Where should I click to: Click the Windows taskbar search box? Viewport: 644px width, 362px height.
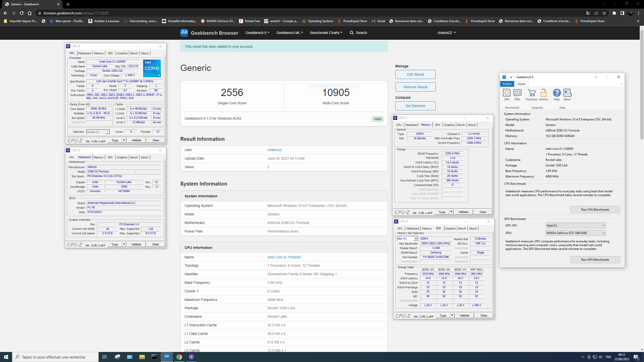click(x=55, y=357)
